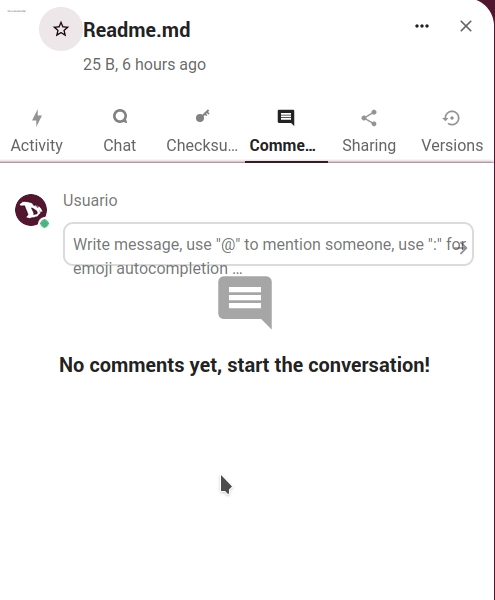Click the Usuario author name
Viewport: 495px width, 600px height.
(x=90, y=201)
